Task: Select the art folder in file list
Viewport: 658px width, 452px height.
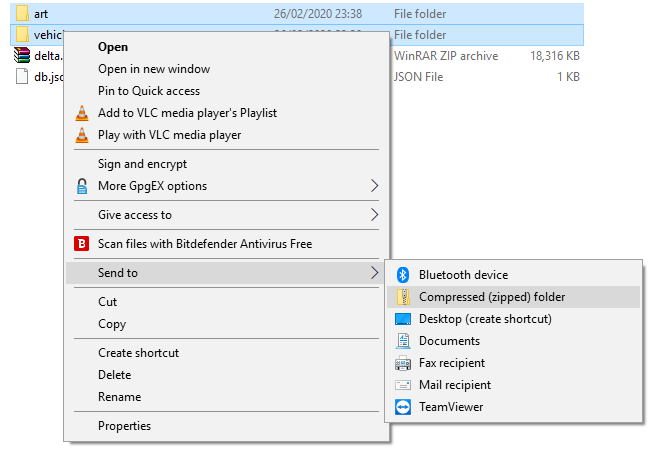Action: (40, 14)
